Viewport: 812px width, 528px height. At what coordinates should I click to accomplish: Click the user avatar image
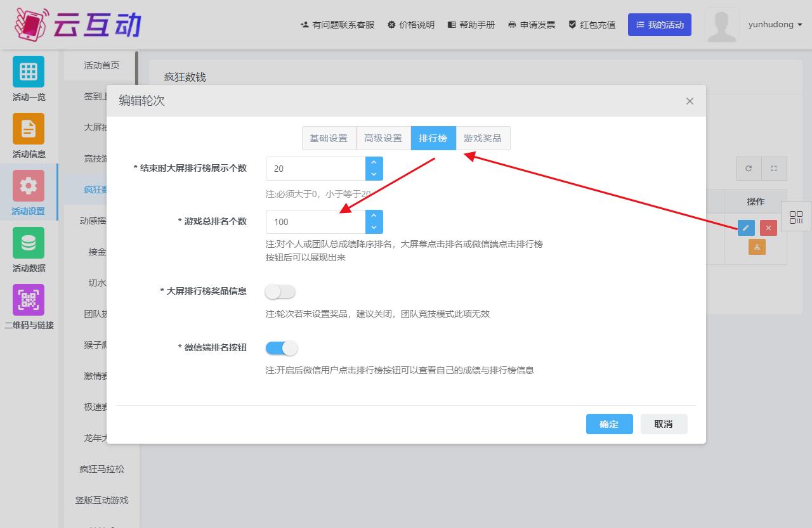721,25
